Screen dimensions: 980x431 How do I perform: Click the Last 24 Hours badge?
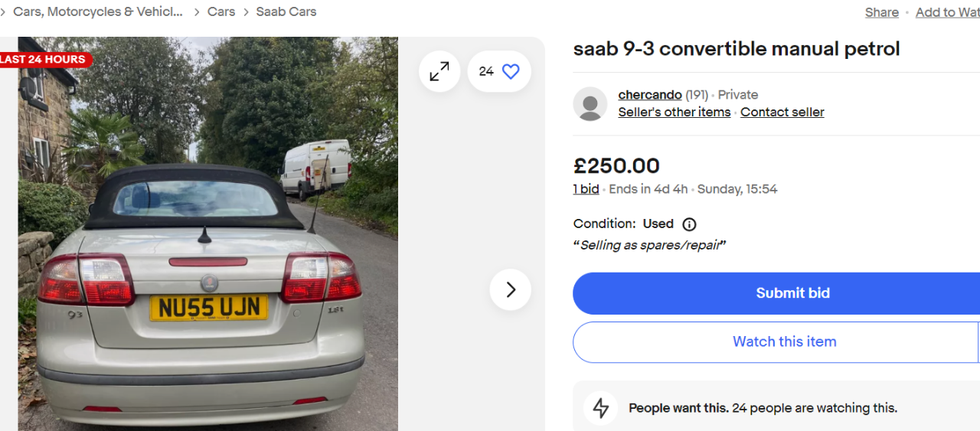click(x=44, y=59)
